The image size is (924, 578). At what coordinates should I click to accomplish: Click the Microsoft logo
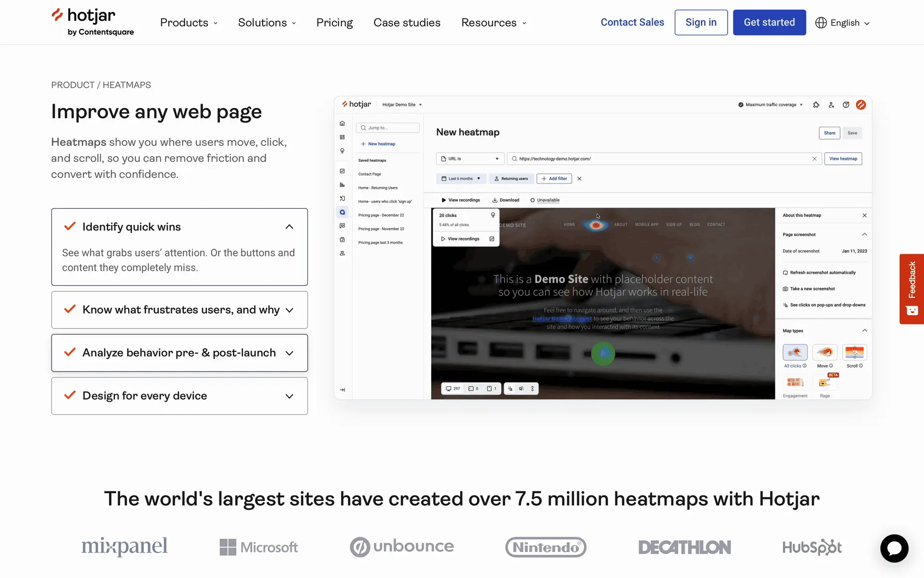pyautogui.click(x=258, y=547)
